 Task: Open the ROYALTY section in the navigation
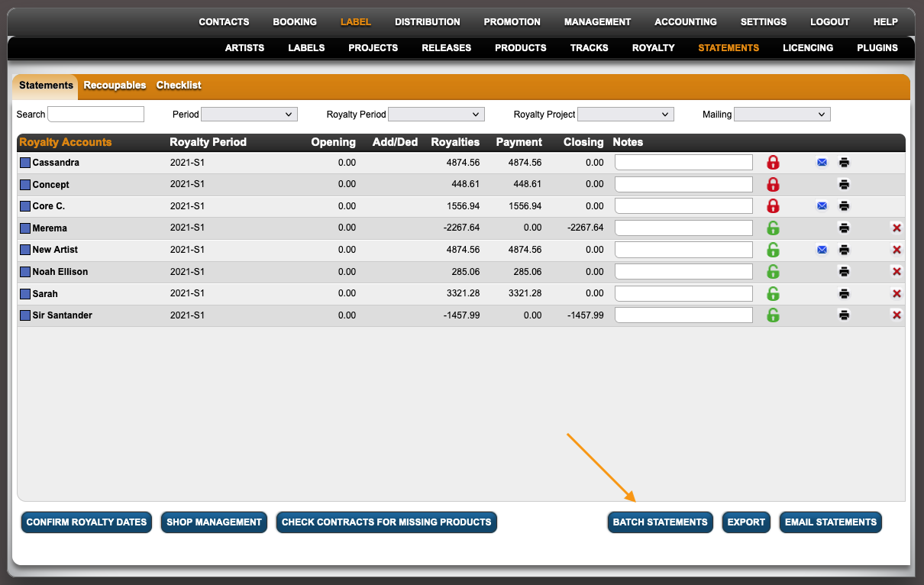653,47
